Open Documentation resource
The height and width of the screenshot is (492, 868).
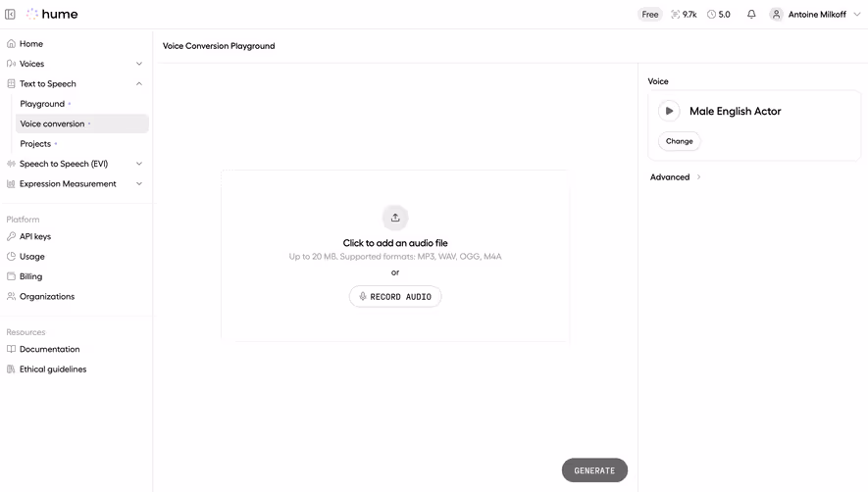click(x=49, y=349)
